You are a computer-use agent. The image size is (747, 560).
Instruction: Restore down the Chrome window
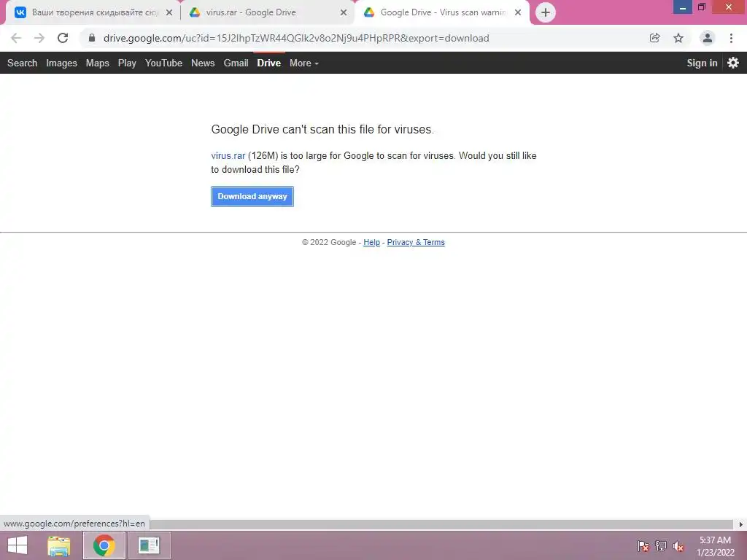click(702, 7)
